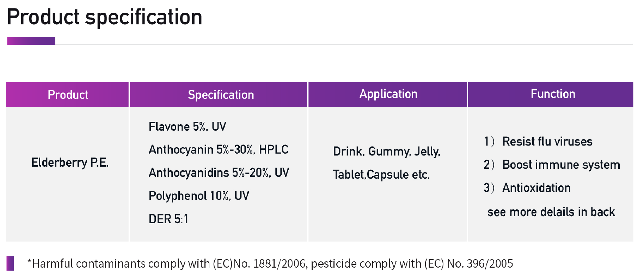Image resolution: width=644 pixels, height=280 pixels.
Task: Select the harmful contaminants footnote text
Action: [x=270, y=264]
